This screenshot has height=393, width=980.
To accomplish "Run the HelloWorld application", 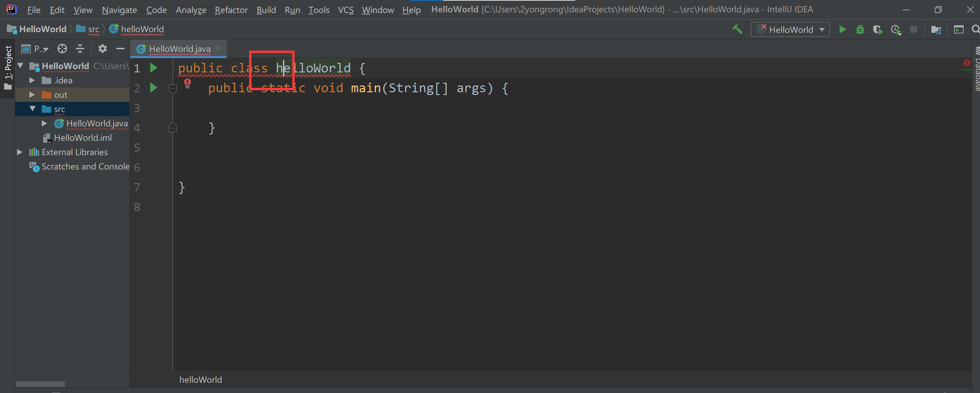I will click(842, 29).
